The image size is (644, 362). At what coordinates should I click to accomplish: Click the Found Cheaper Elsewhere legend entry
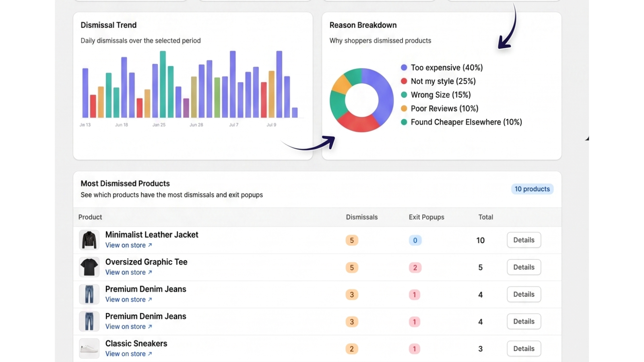(461, 122)
